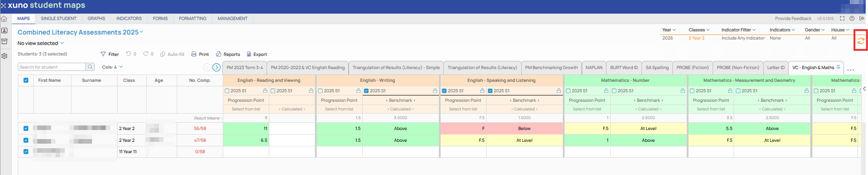Image resolution: width=868 pixels, height=175 pixels.
Task: Open the Classes filter dropdown
Action: (699, 30)
